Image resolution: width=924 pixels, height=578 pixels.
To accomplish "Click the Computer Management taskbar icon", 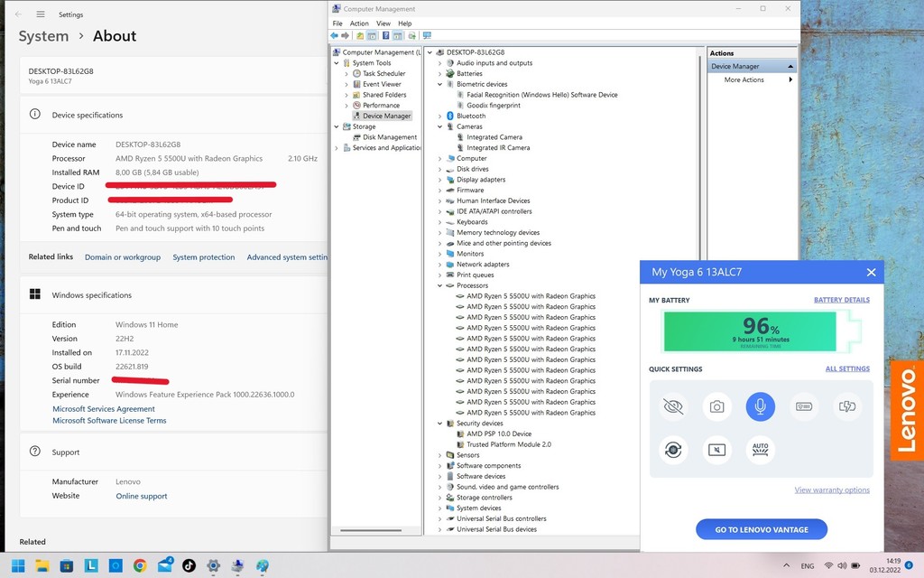I will click(237, 566).
